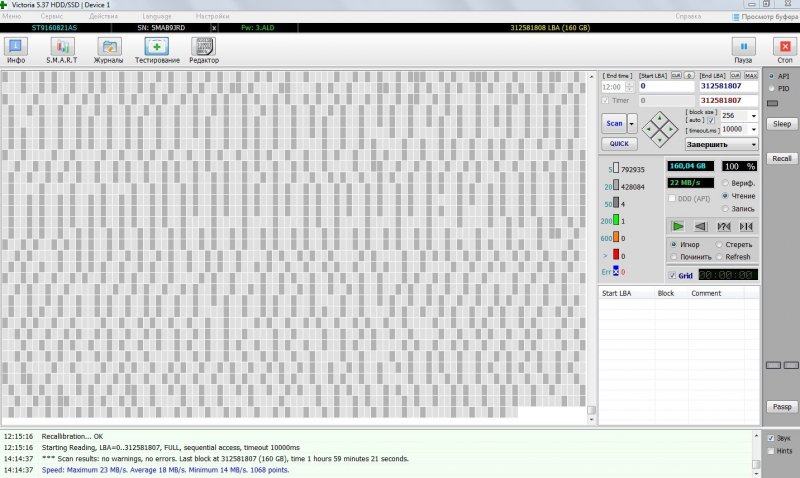Open the Сервис menu
800x478 pixels.
point(53,17)
